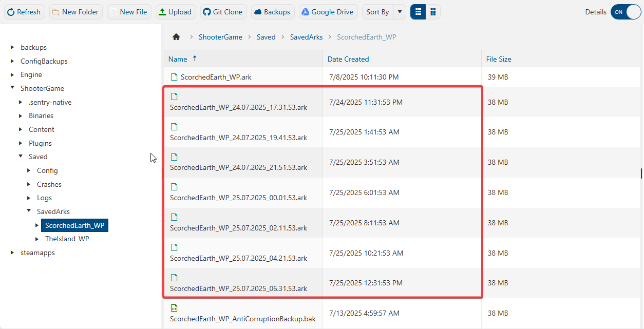Click file icon for 06.31.53.ark backup
This screenshot has height=329, width=644.
tap(174, 277)
